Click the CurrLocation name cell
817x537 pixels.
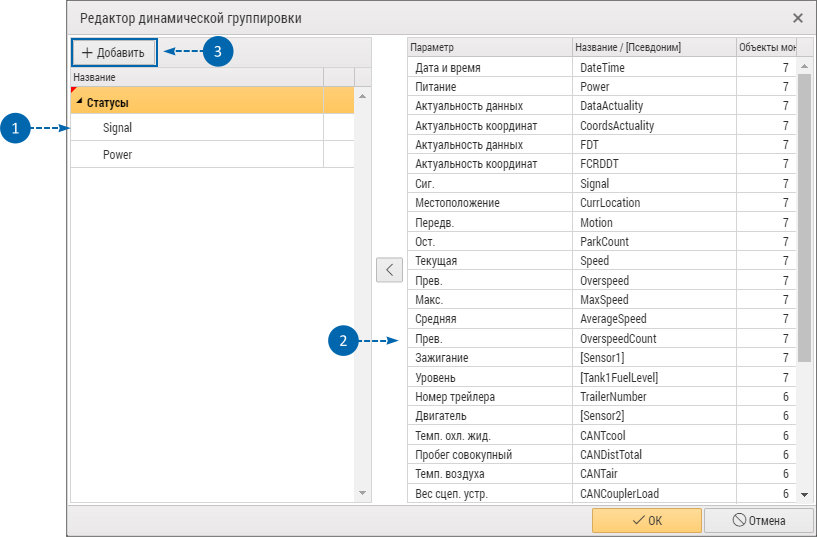coord(654,203)
